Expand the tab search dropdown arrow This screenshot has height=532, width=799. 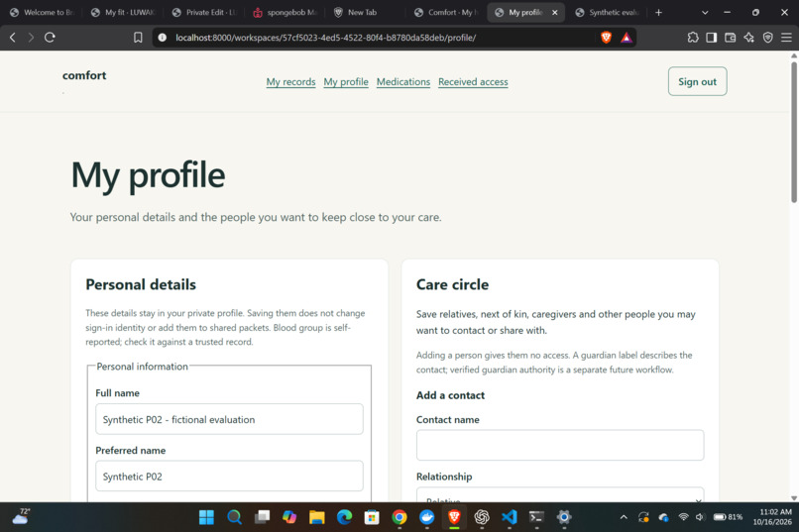tap(705, 12)
